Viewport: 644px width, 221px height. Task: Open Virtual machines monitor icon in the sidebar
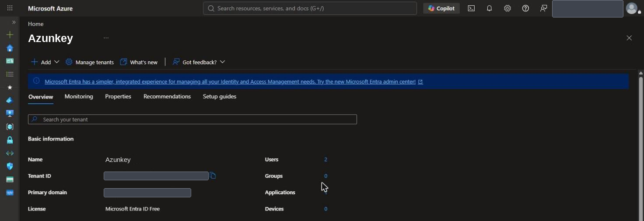[10, 113]
